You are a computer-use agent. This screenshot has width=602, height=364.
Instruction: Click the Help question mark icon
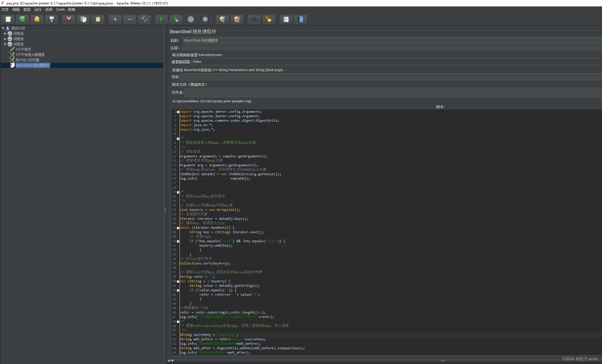click(300, 19)
